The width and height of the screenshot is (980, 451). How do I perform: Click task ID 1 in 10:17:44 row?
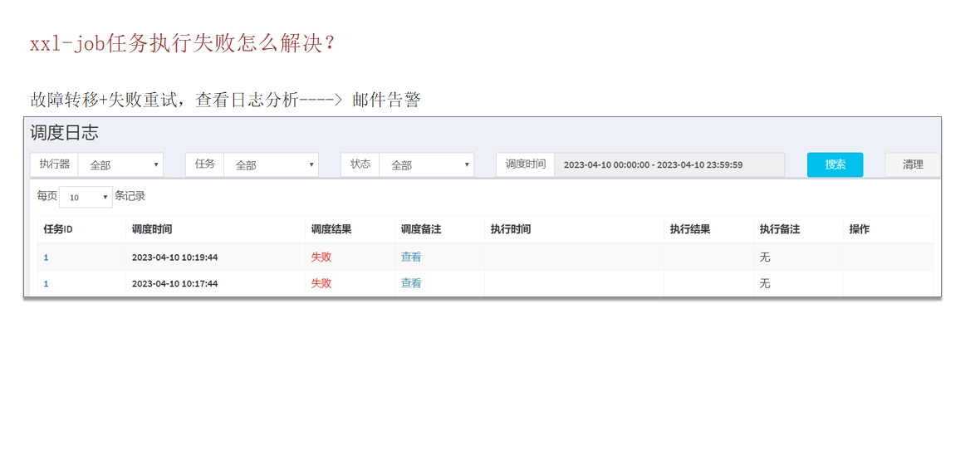[x=47, y=283]
